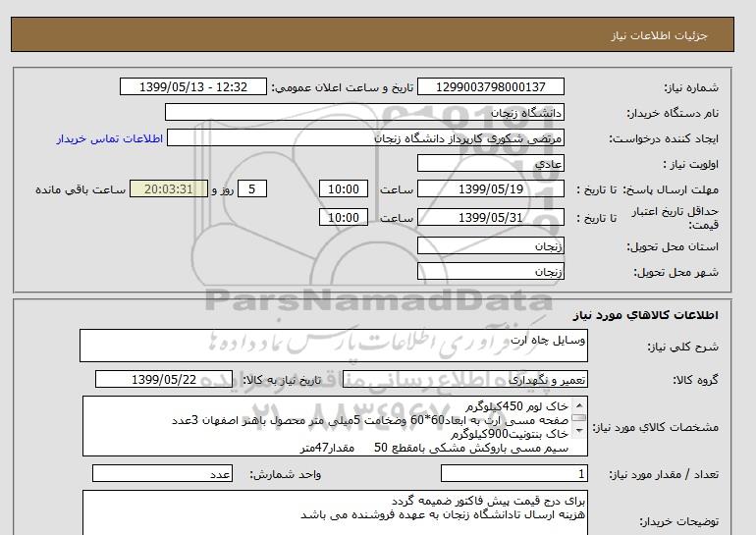The image size is (756, 535).
Task: Click the label توضیحات خریدار
Action: (x=678, y=521)
